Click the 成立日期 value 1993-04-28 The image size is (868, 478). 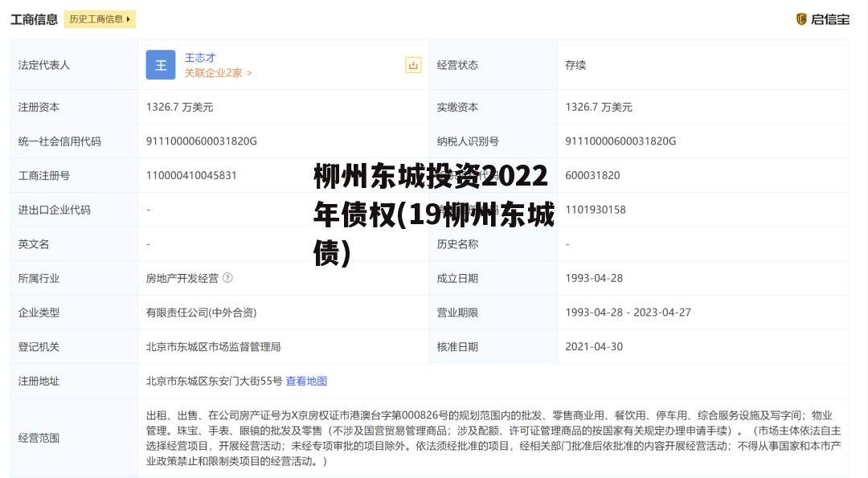click(x=594, y=278)
